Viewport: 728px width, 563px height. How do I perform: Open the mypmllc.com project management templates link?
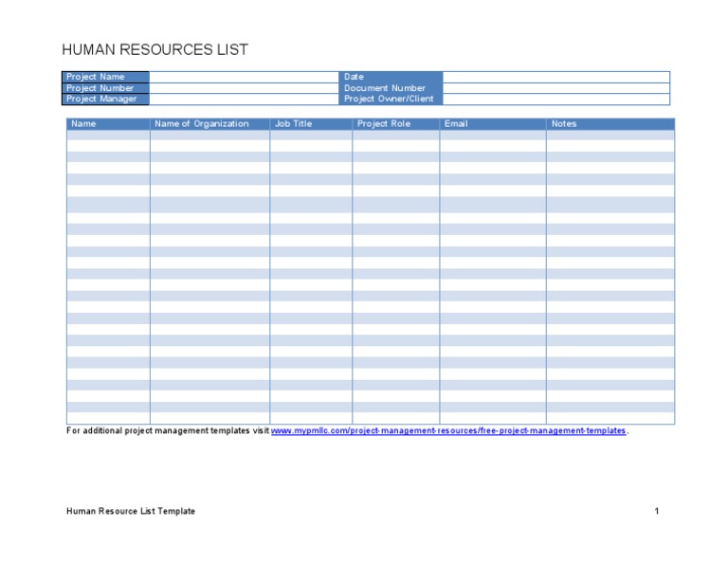[448, 431]
